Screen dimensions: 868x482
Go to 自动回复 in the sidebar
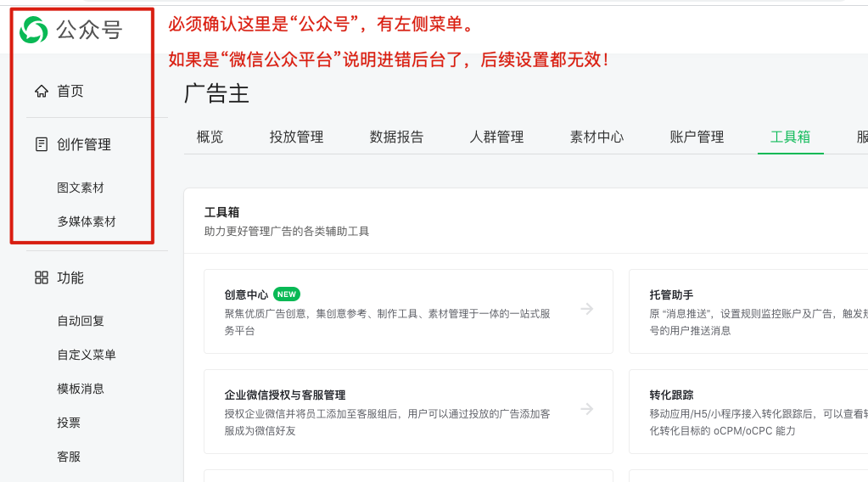coord(81,321)
